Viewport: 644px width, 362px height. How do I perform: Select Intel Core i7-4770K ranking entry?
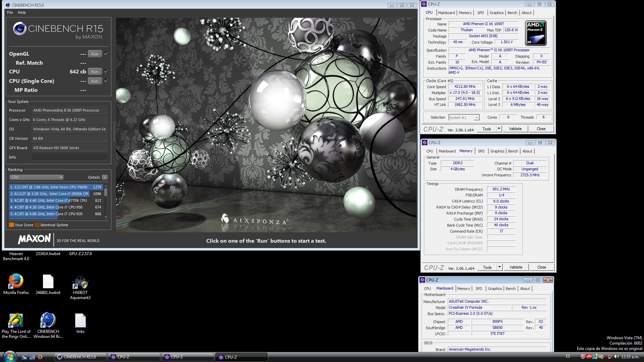point(56,200)
